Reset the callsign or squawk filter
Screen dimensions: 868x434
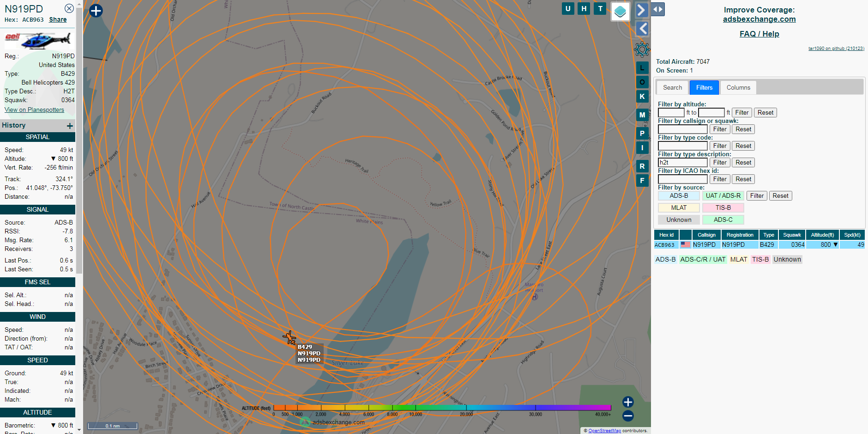pyautogui.click(x=743, y=129)
